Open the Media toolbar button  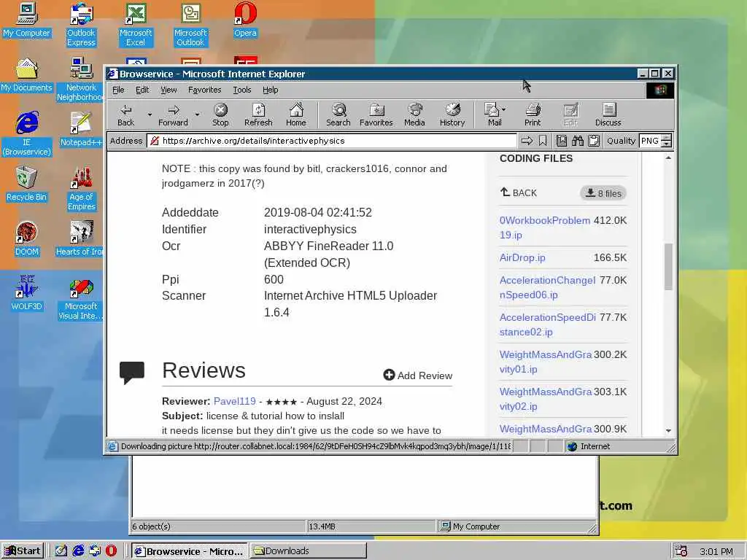pyautogui.click(x=414, y=115)
